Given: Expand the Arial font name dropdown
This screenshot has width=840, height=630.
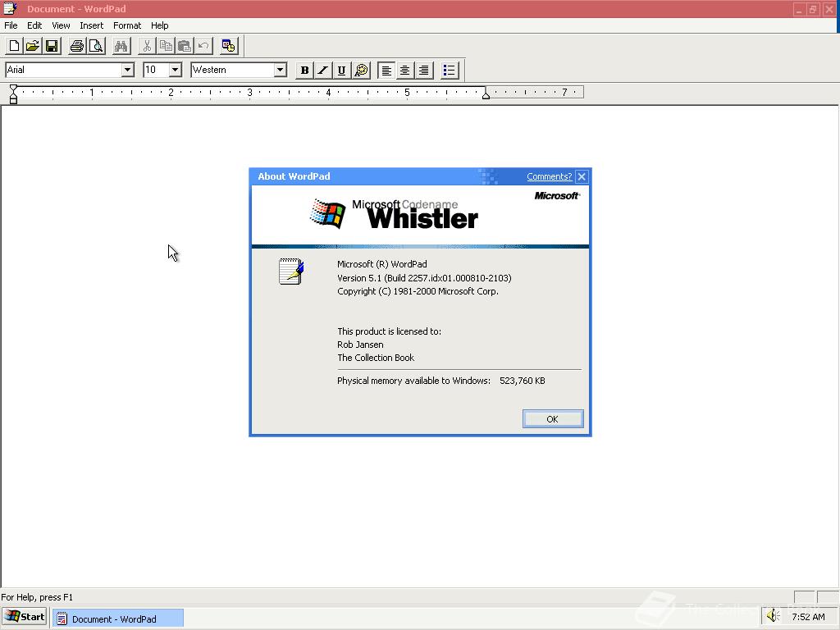Looking at the screenshot, I should point(127,70).
